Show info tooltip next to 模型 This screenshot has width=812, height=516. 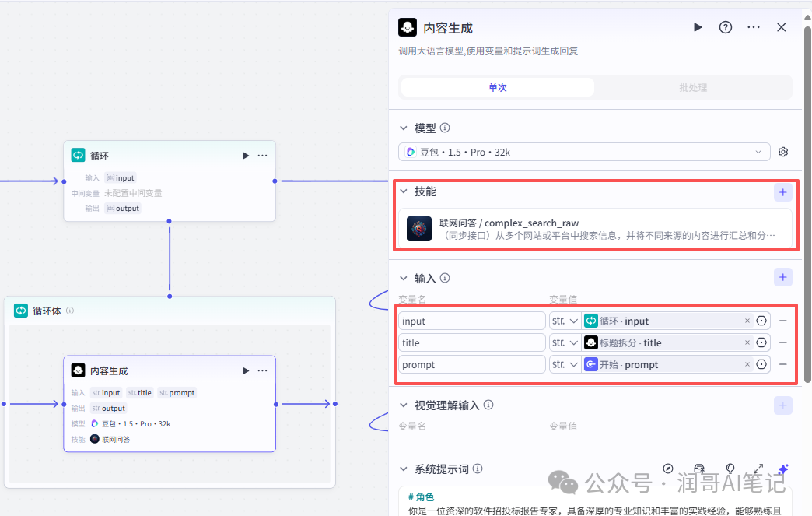click(x=445, y=128)
